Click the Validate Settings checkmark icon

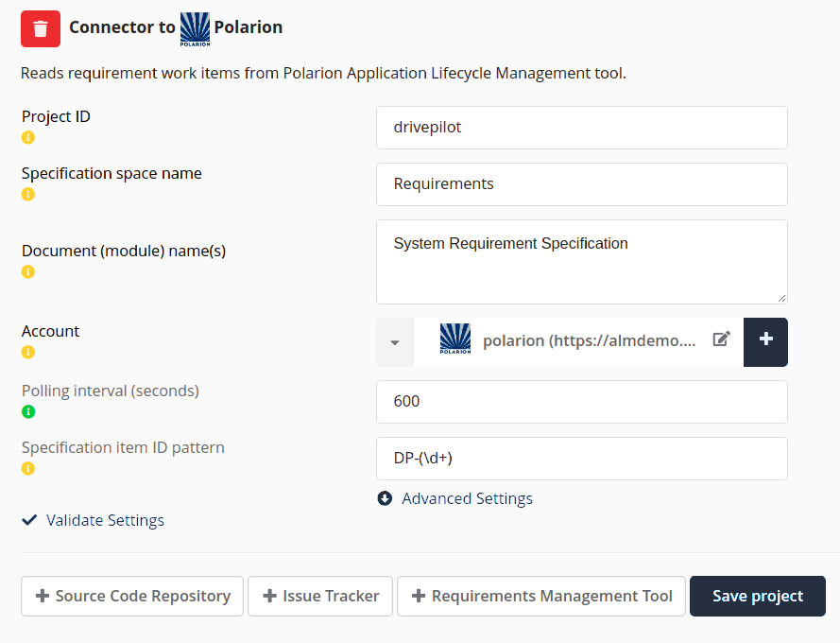[29, 520]
